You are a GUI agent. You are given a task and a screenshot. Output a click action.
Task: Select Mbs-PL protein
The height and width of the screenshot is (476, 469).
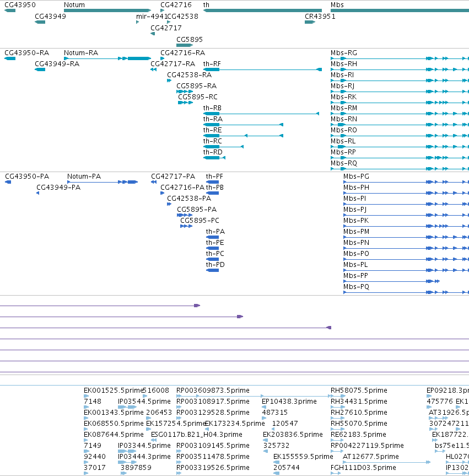[x=406, y=270]
